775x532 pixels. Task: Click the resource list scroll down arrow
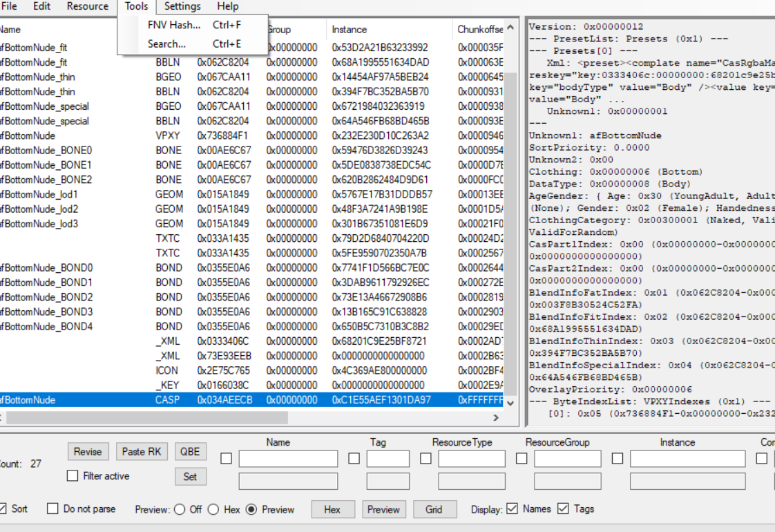pyautogui.click(x=510, y=403)
